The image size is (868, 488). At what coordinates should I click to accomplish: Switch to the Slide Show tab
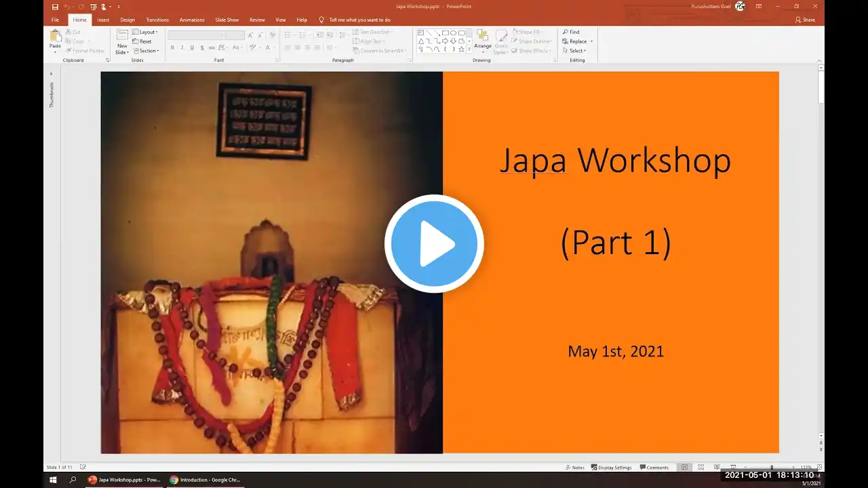pyautogui.click(x=227, y=20)
